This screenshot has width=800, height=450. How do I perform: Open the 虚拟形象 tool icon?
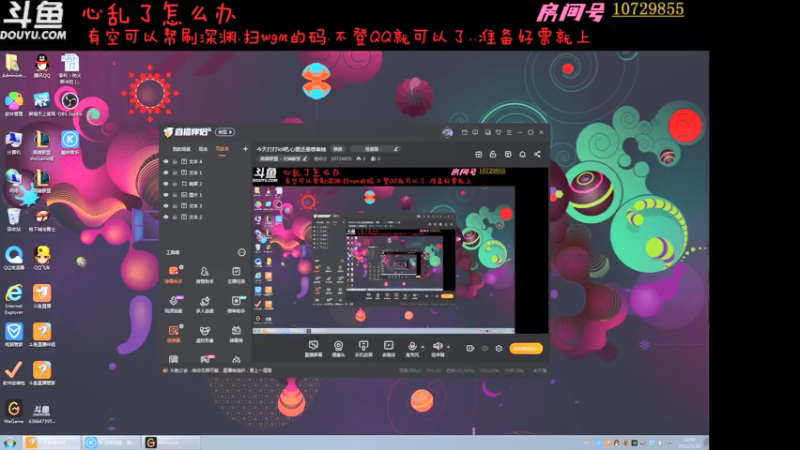[x=205, y=334]
